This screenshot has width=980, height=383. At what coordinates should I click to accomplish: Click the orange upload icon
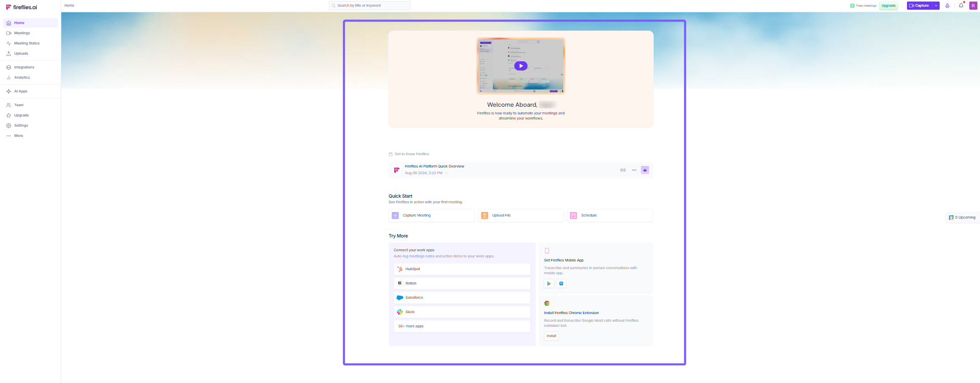coord(485,216)
